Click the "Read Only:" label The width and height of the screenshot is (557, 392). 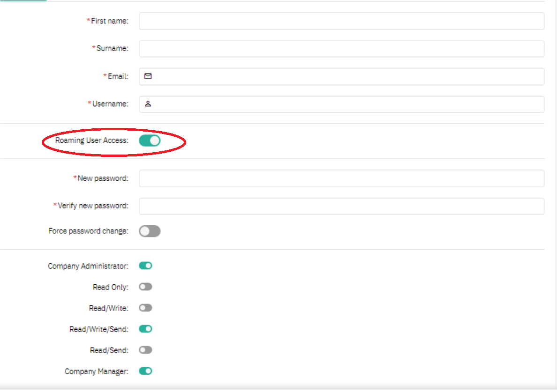pyautogui.click(x=111, y=287)
